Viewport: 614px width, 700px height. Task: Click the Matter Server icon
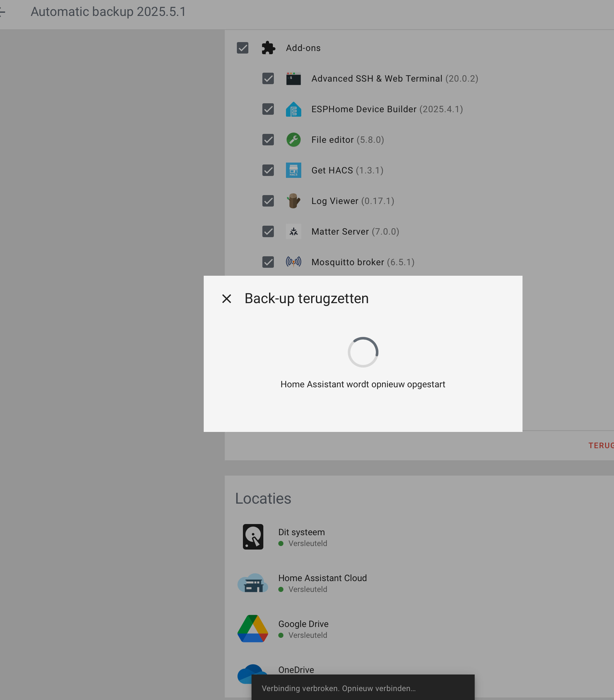pyautogui.click(x=294, y=231)
